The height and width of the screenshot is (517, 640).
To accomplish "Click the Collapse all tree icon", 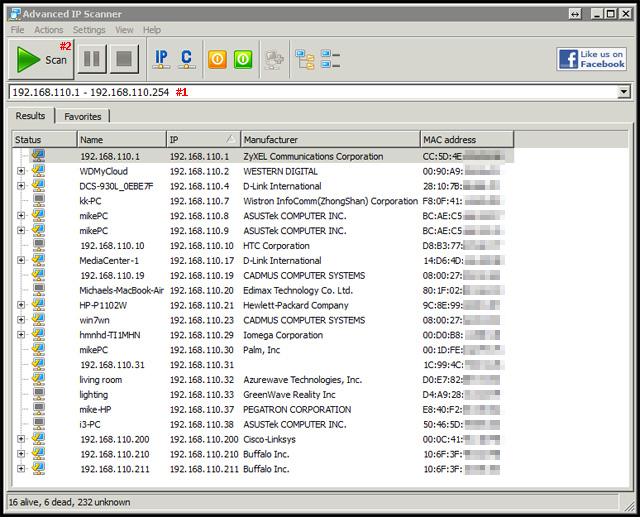I will [x=331, y=59].
